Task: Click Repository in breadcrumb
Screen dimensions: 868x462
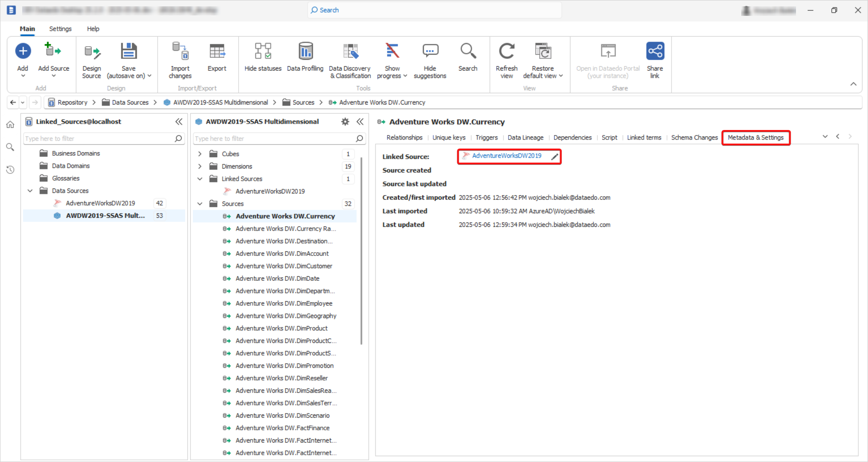Action: pos(72,102)
